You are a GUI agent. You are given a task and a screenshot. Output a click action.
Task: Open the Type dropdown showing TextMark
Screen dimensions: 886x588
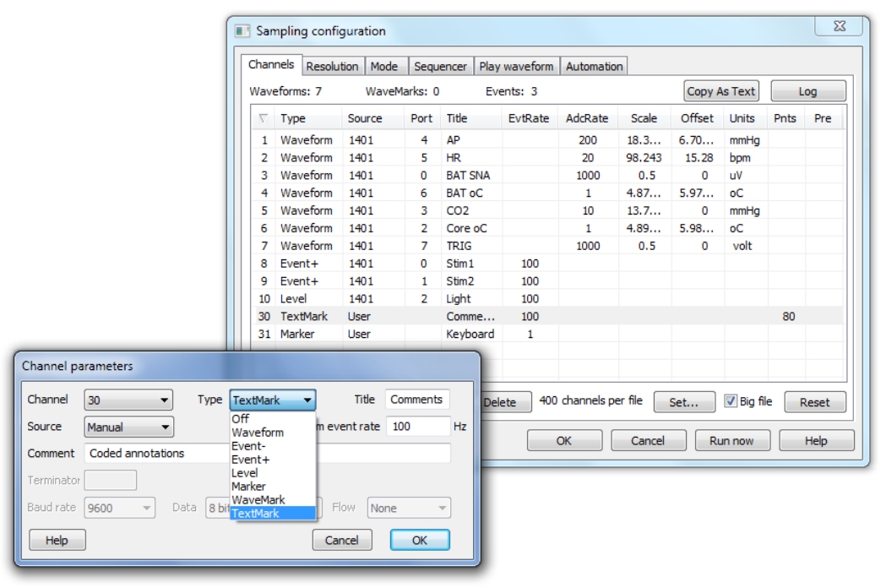click(x=272, y=400)
